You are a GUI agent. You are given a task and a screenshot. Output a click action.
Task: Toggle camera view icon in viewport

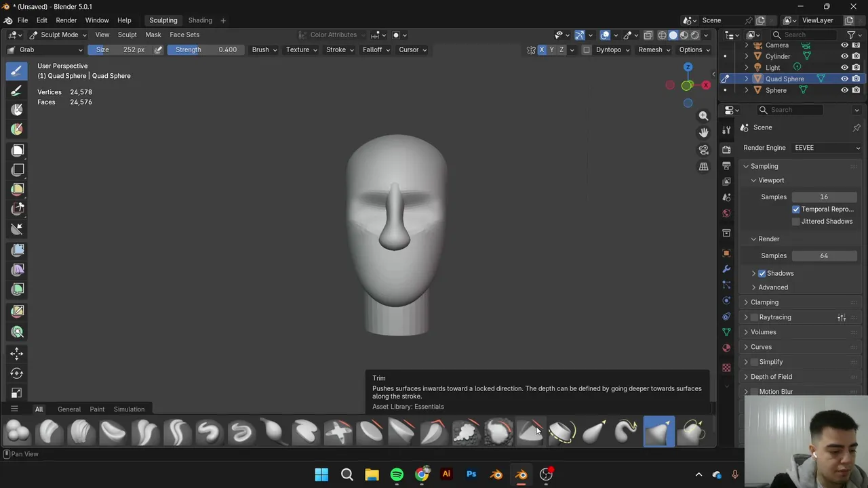(x=703, y=150)
